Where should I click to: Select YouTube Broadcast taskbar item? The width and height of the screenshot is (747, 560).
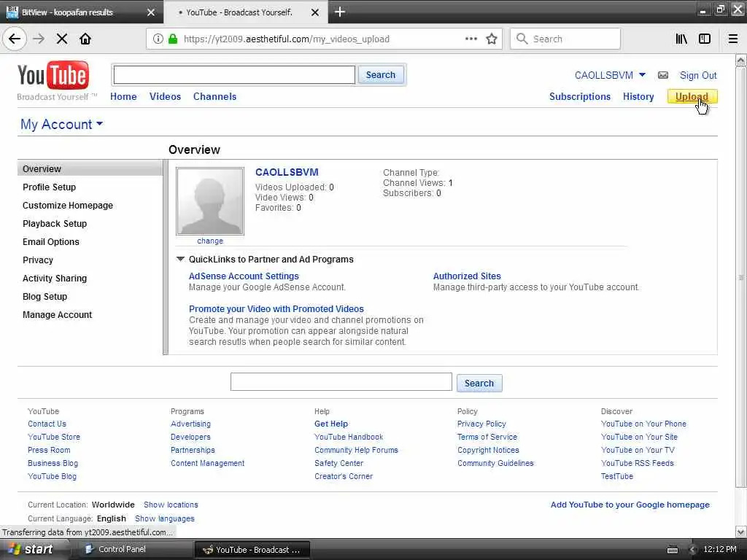tap(252, 550)
